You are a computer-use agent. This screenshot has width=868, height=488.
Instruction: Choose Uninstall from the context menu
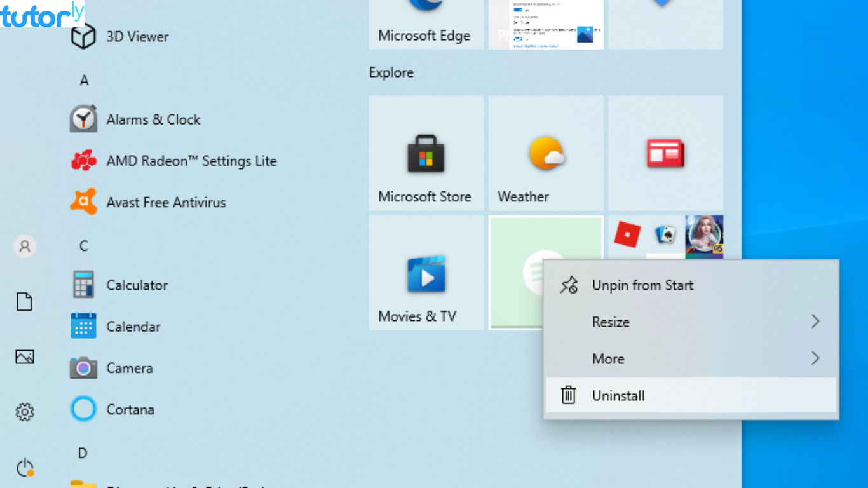click(618, 395)
